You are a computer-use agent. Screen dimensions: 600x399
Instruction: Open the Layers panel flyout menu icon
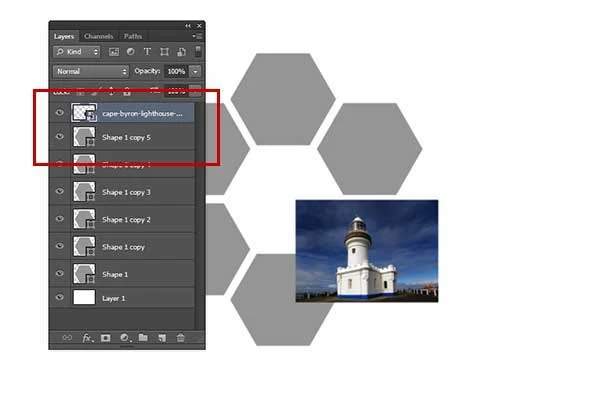tap(197, 36)
